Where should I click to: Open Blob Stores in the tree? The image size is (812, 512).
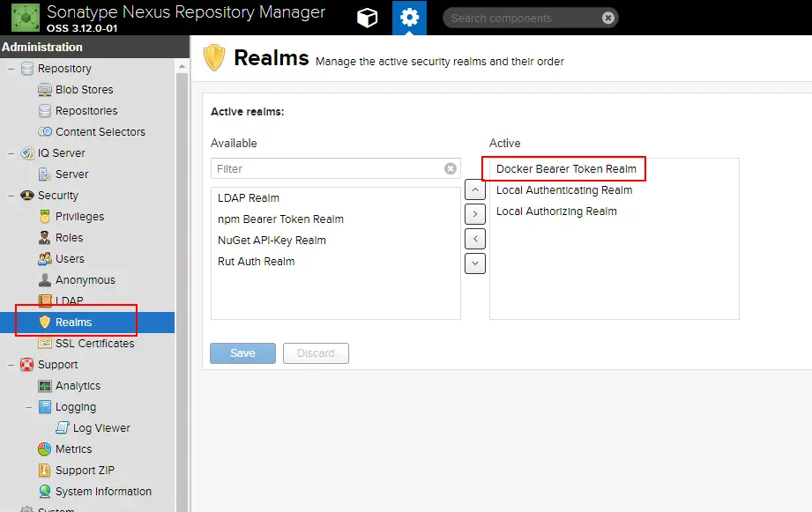tap(85, 90)
